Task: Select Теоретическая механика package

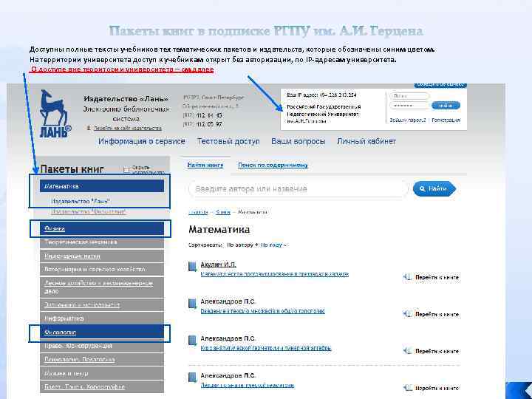Action: click(x=102, y=242)
